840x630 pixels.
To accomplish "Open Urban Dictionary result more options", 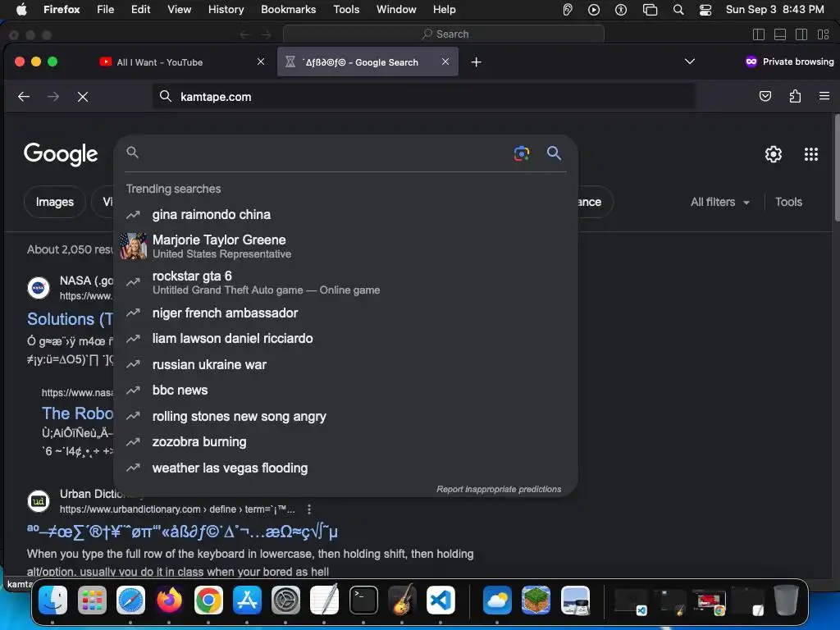I will click(309, 509).
